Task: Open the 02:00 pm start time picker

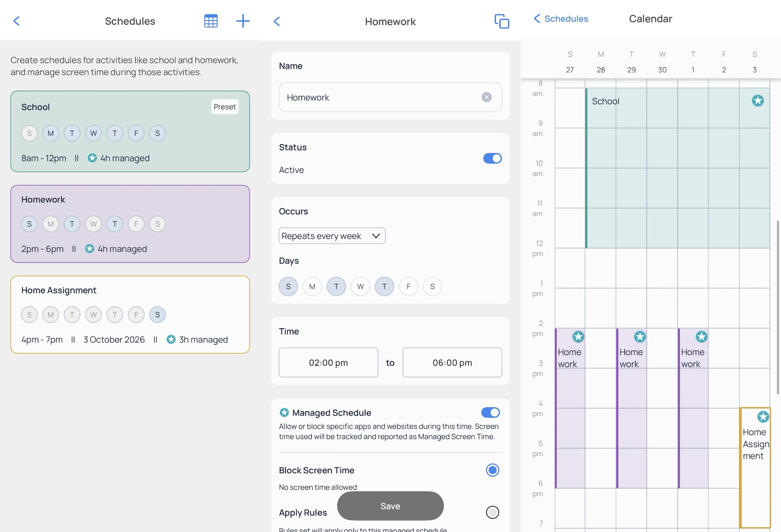Action: point(328,362)
